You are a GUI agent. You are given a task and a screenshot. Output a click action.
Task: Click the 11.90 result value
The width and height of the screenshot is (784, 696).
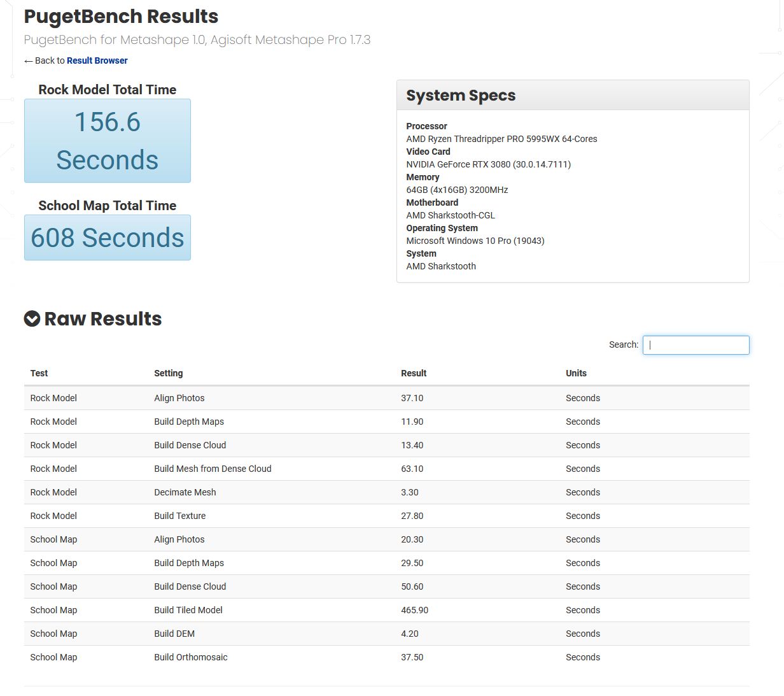tap(412, 422)
